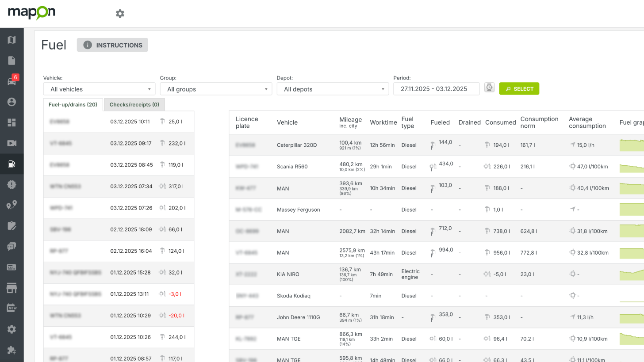Open the settings gear in the top bar
This screenshot has height=362, width=644.
point(120,13)
